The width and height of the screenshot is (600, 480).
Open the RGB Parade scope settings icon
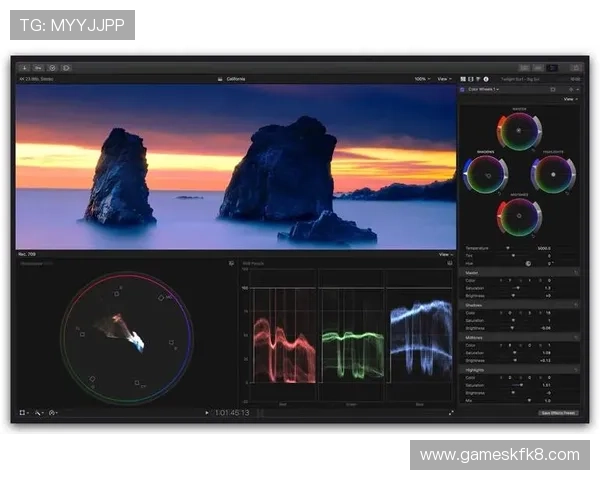451,264
